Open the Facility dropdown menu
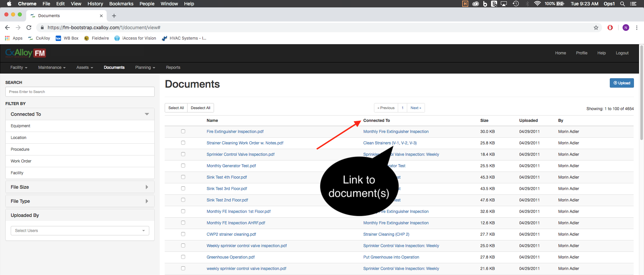Viewport: 644px width, 275px height. tap(19, 67)
